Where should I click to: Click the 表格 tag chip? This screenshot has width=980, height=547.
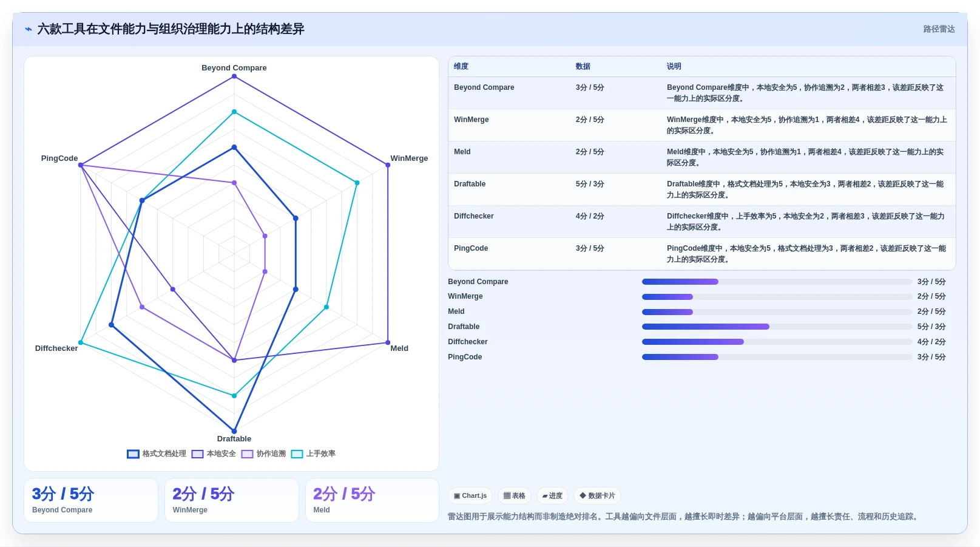click(515, 496)
